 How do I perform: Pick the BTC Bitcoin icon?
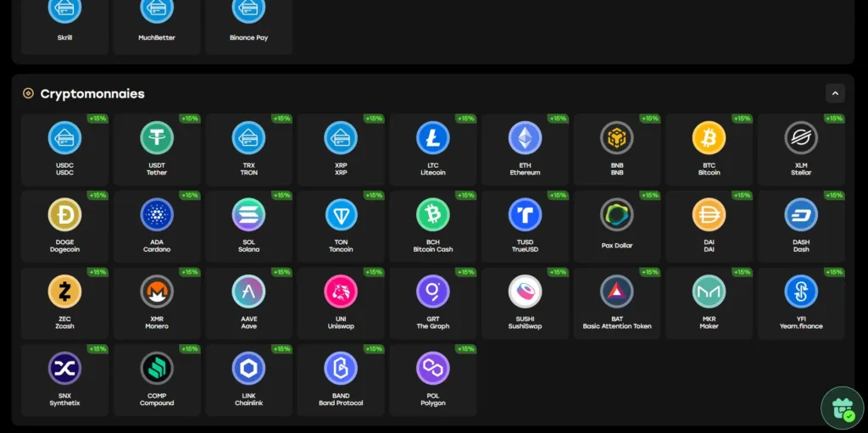click(x=709, y=137)
